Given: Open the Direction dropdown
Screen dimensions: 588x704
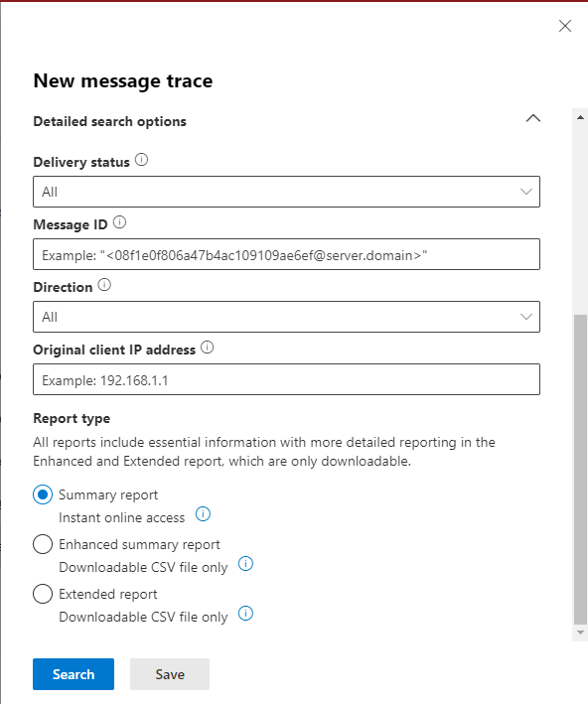Looking at the screenshot, I should pyautogui.click(x=287, y=317).
